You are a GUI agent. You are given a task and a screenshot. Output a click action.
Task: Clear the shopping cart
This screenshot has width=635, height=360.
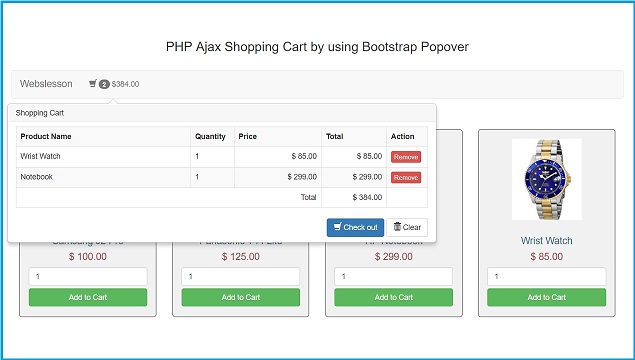click(x=407, y=228)
